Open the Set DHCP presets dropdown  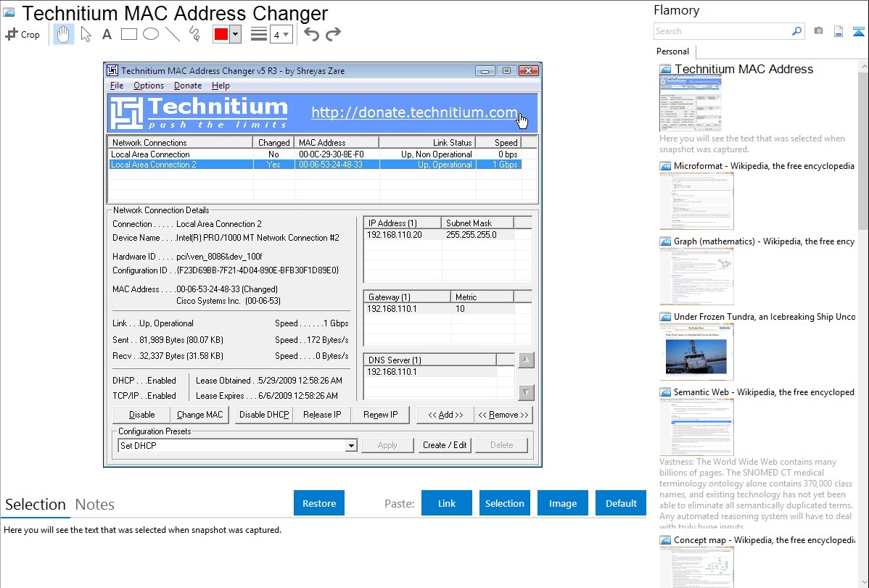click(x=351, y=446)
